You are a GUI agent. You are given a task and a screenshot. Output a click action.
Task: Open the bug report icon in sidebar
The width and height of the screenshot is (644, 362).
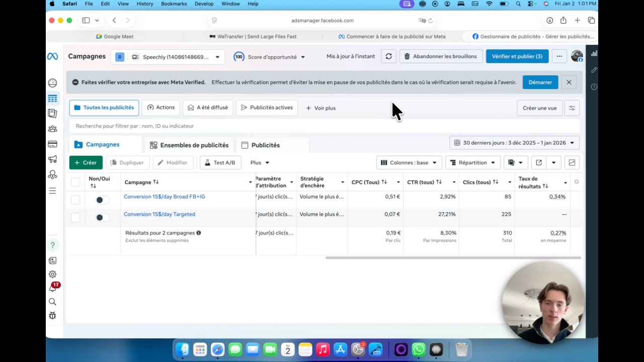[52, 316]
